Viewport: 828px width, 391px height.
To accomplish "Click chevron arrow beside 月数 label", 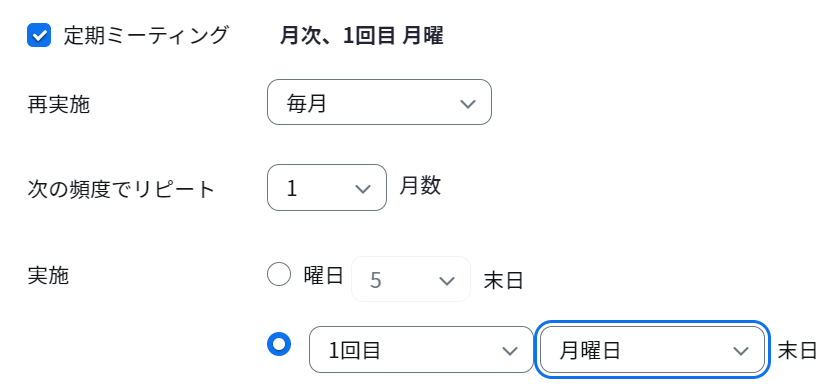I will 363,189.
